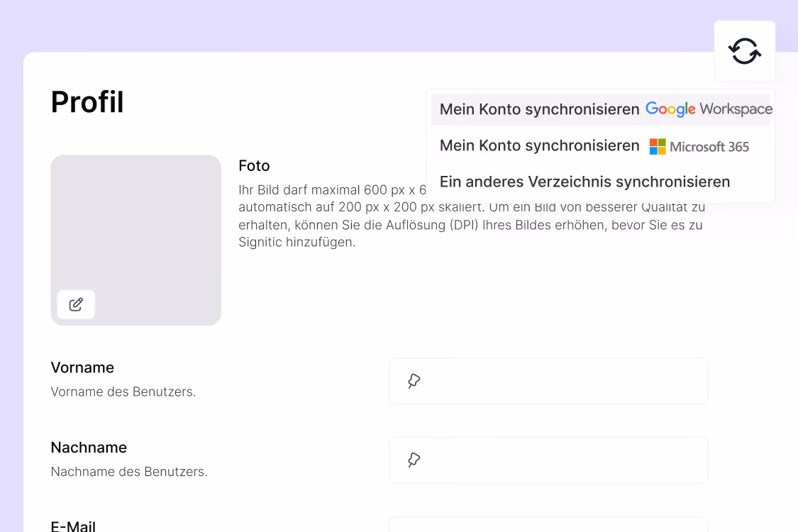The image size is (798, 532).
Task: Click the 'Nachname des Benutzers.' helper text
Action: 129,472
